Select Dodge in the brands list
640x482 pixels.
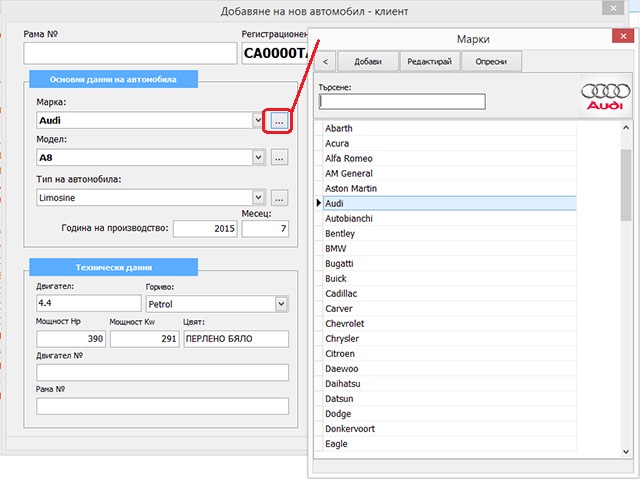tap(450, 414)
